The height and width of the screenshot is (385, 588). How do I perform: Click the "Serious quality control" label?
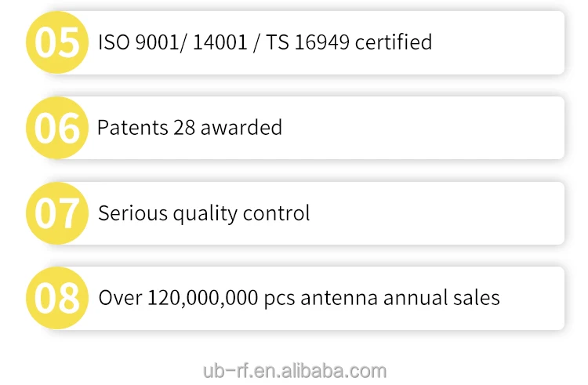(x=204, y=212)
